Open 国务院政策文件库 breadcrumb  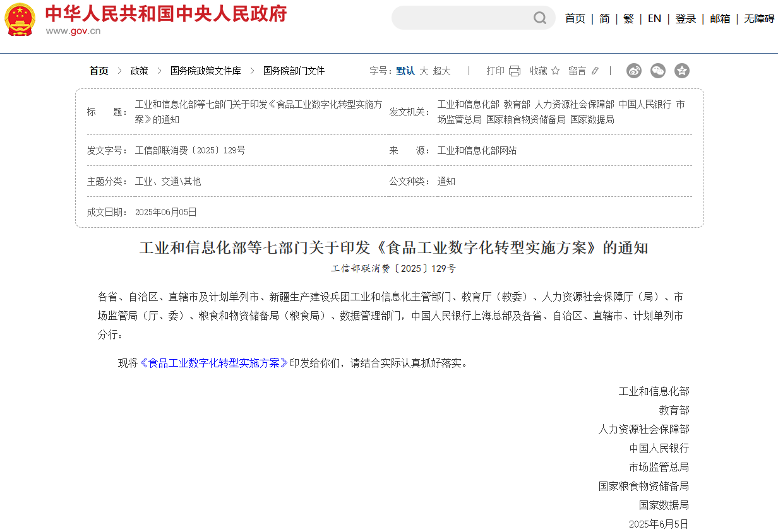click(x=206, y=71)
